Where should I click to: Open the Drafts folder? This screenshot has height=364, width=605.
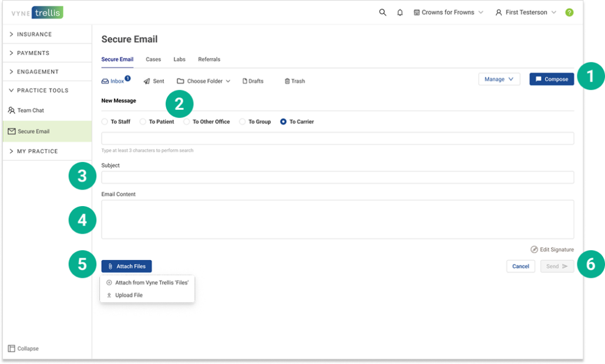coord(253,82)
